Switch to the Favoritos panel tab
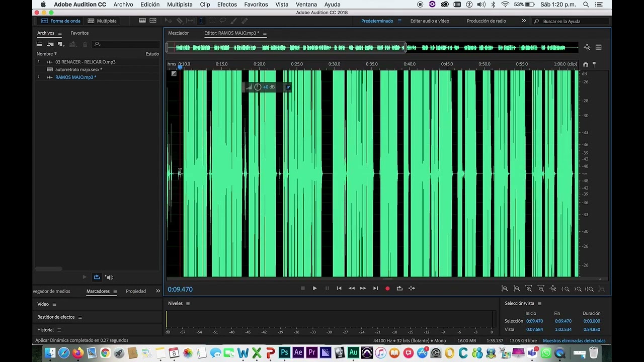The image size is (644, 362). point(79,33)
